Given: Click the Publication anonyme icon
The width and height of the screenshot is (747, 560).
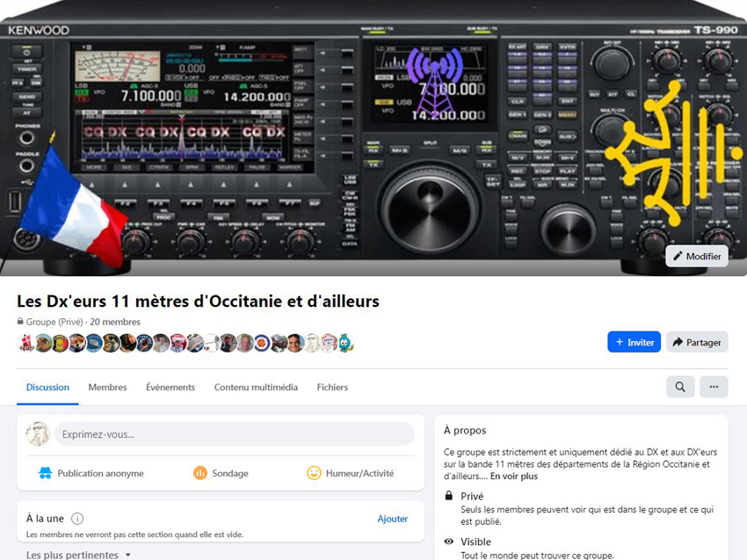Looking at the screenshot, I should [x=45, y=473].
